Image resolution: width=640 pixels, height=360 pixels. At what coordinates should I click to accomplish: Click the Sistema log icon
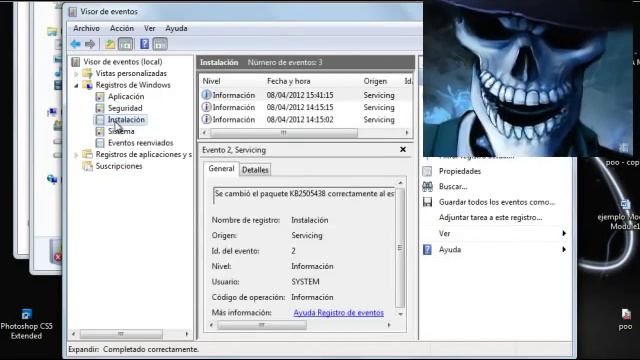pyautogui.click(x=100, y=131)
